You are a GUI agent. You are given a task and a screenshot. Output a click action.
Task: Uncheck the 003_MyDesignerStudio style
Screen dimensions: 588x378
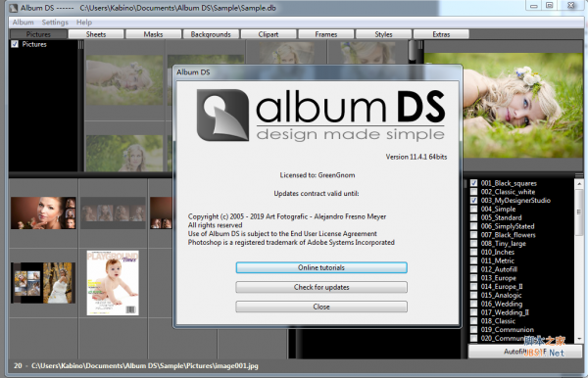(x=474, y=201)
